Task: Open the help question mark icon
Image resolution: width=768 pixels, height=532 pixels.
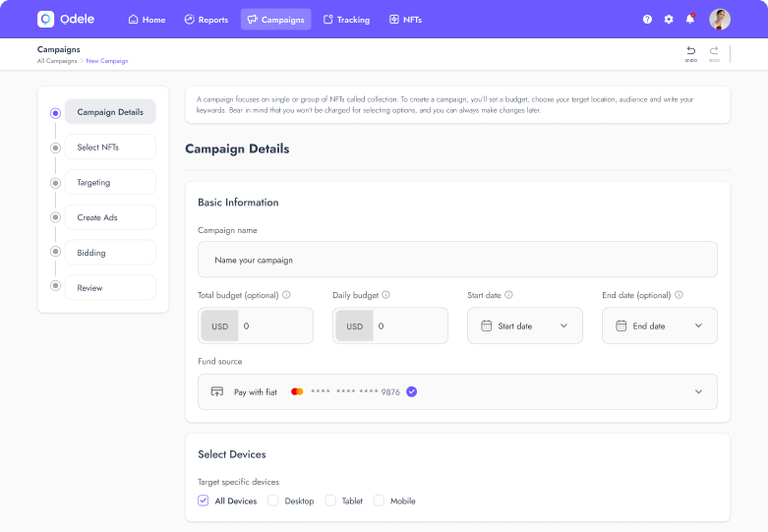Action: click(647, 20)
